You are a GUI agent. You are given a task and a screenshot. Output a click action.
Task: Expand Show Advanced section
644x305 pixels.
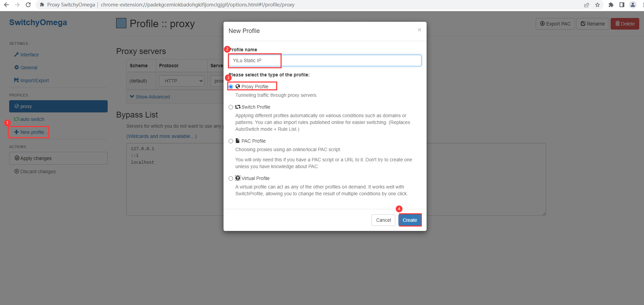click(150, 97)
